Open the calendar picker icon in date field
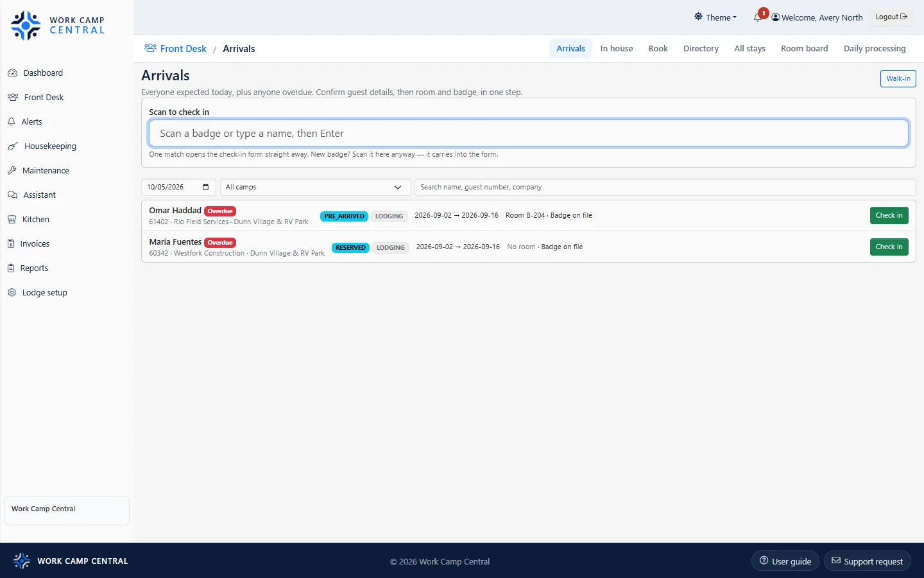The image size is (924, 578). click(205, 187)
